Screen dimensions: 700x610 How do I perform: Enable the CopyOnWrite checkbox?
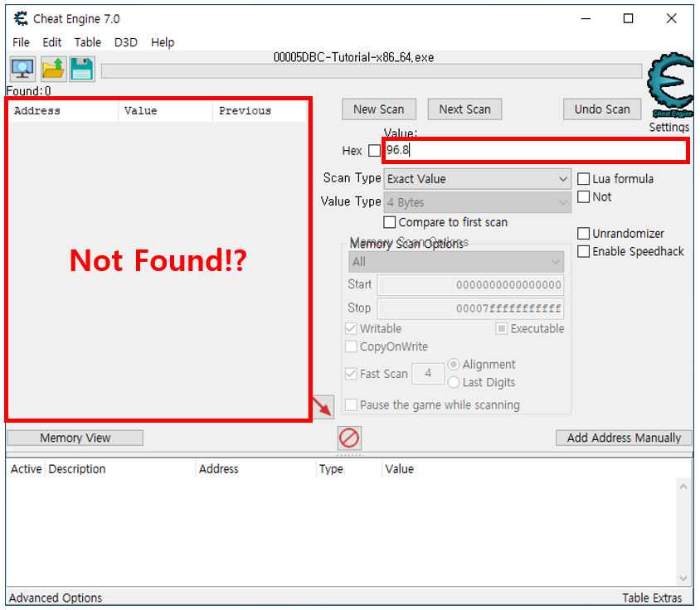(x=351, y=346)
